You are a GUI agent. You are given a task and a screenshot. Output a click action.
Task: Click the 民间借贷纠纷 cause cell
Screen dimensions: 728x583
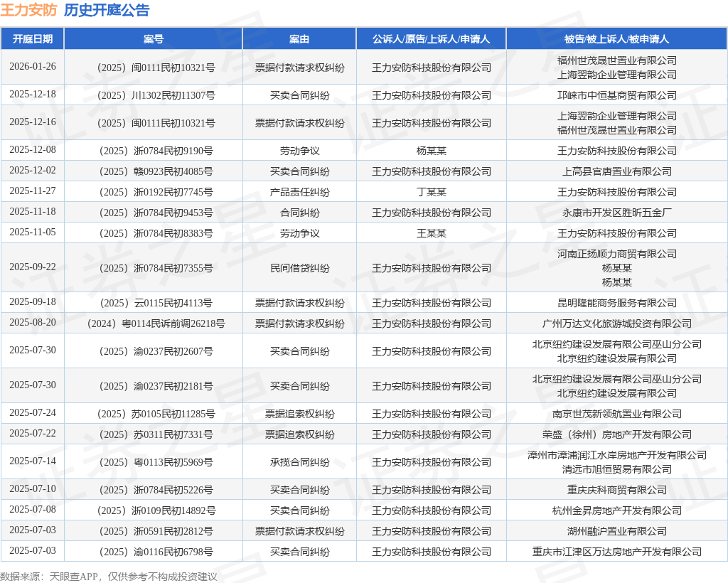coord(299,268)
